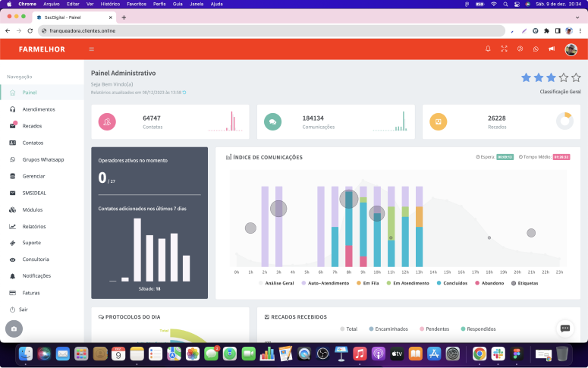Open the user avatar menu
This screenshot has height=368, width=588.
(x=571, y=49)
